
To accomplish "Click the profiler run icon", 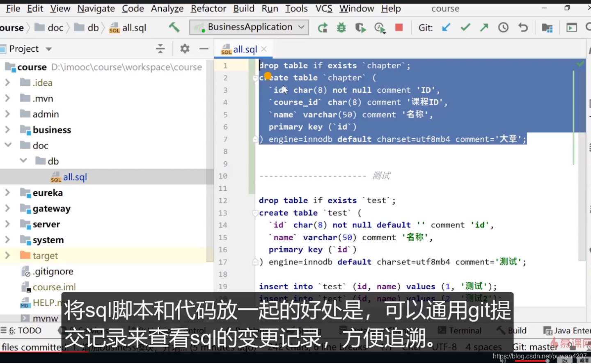I will (380, 27).
